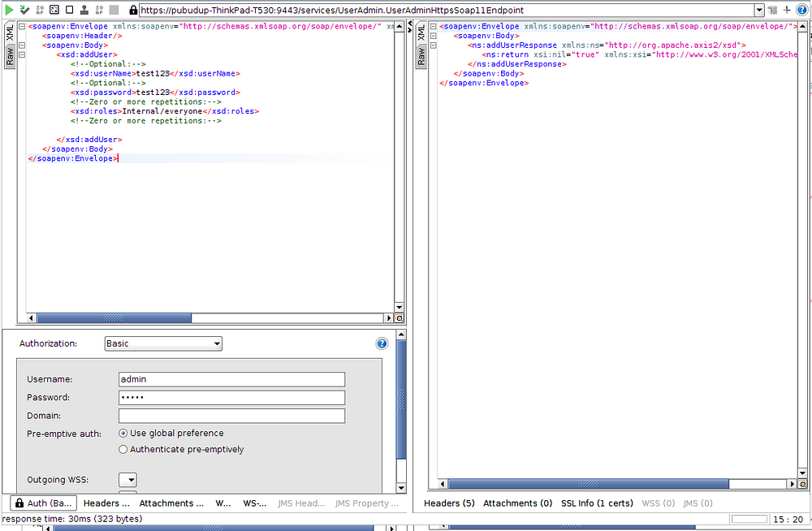Click the auth panel scroll-up arrow
The image size is (812, 531).
(401, 335)
